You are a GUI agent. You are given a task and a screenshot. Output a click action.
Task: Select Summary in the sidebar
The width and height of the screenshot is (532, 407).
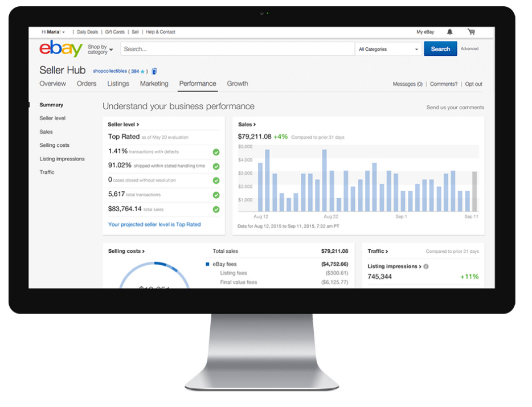coord(51,105)
